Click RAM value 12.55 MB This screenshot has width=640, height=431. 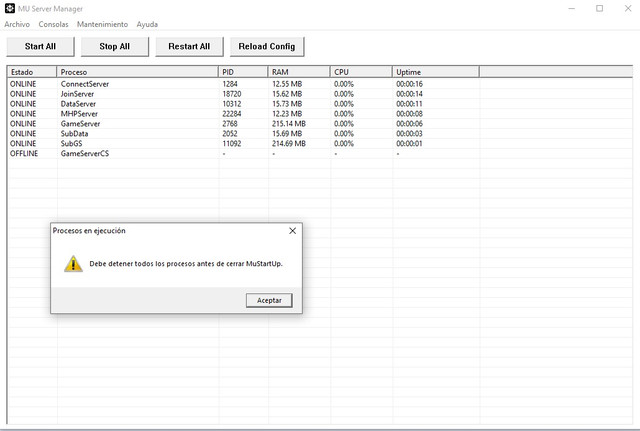[x=287, y=84]
